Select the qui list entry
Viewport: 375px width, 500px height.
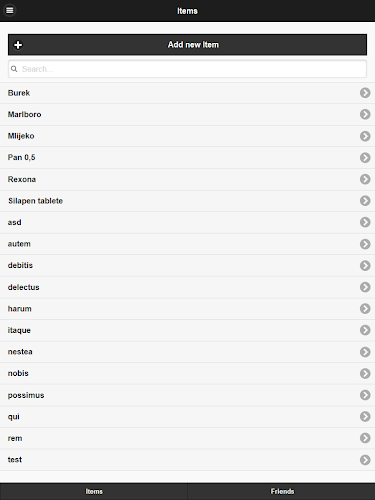click(x=187, y=417)
